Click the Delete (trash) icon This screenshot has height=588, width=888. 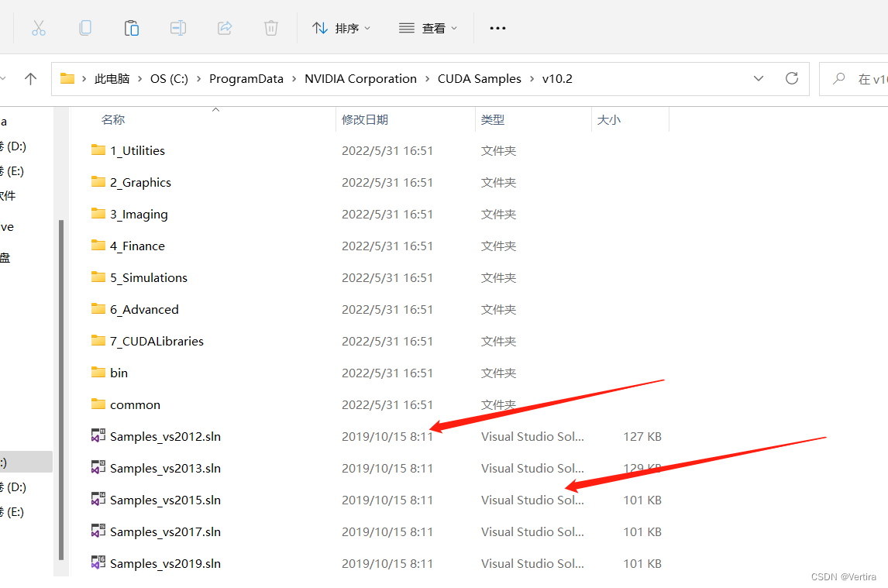click(270, 28)
